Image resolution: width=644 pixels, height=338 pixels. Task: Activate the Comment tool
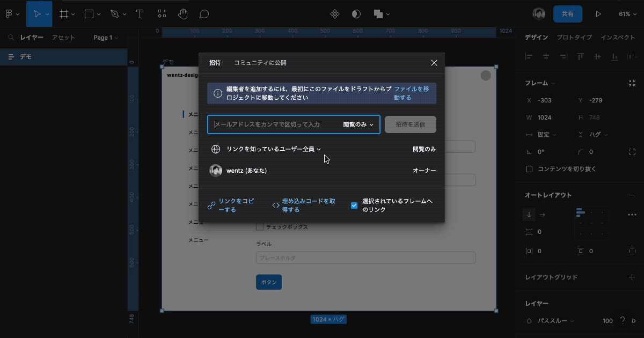tap(203, 14)
